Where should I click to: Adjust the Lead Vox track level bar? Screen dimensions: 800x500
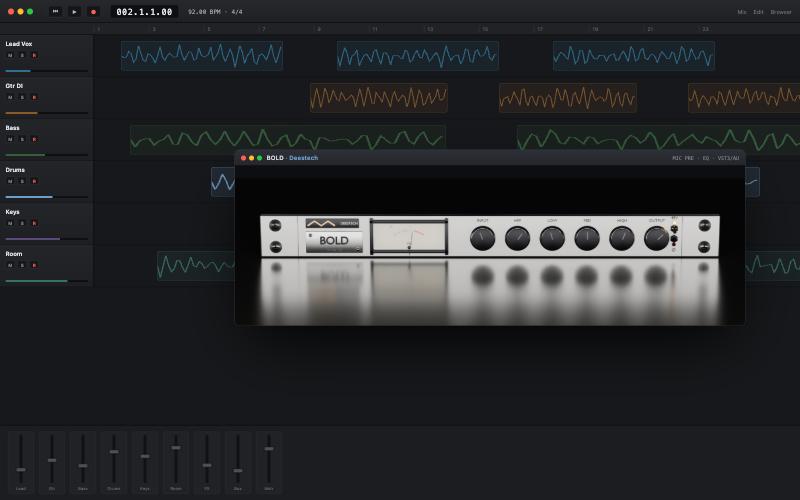(46, 71)
